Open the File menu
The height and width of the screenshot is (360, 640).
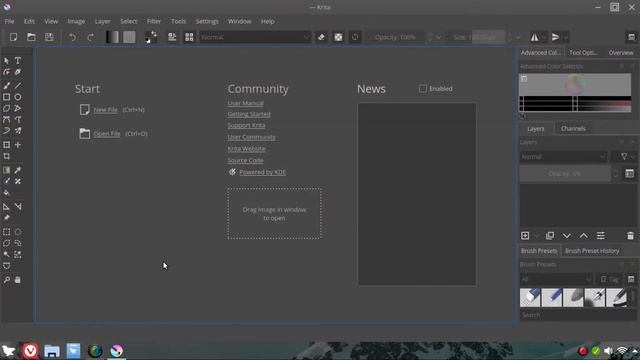coord(9,21)
